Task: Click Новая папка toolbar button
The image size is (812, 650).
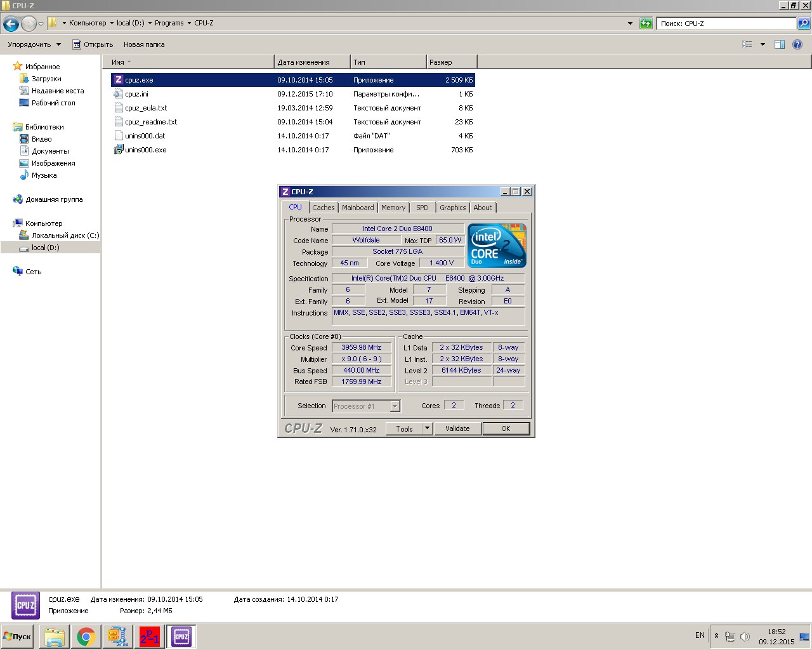Action: (144, 44)
